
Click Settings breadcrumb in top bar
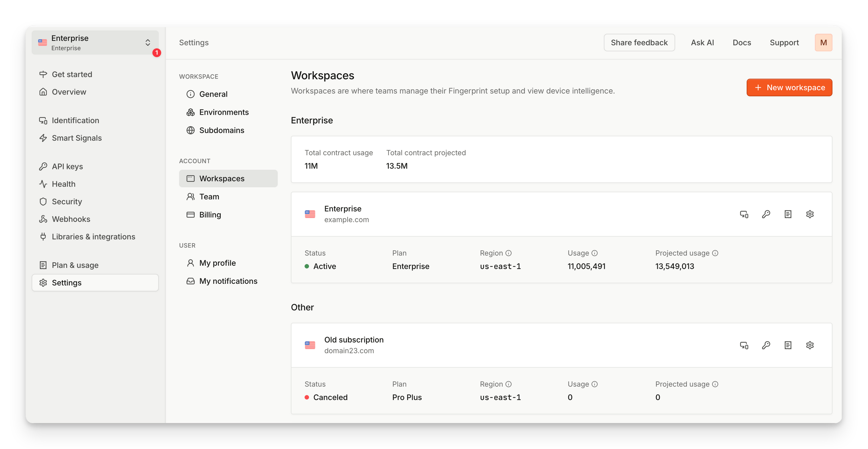point(194,42)
